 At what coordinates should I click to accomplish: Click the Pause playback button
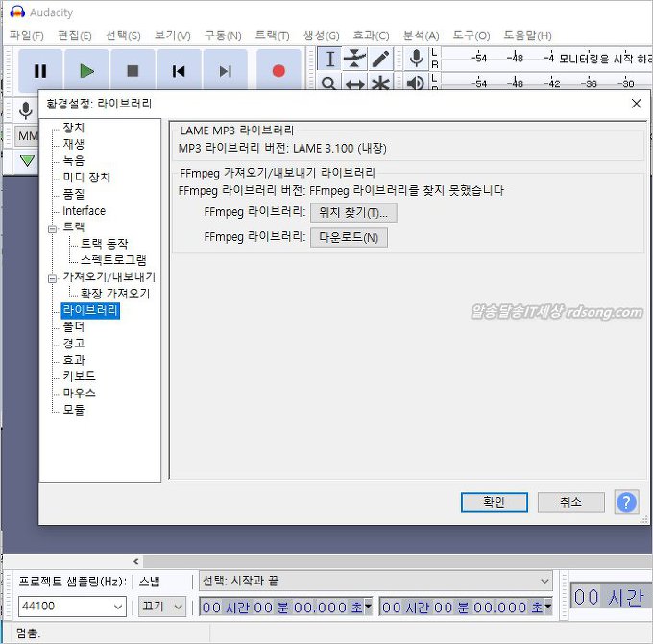[40, 71]
